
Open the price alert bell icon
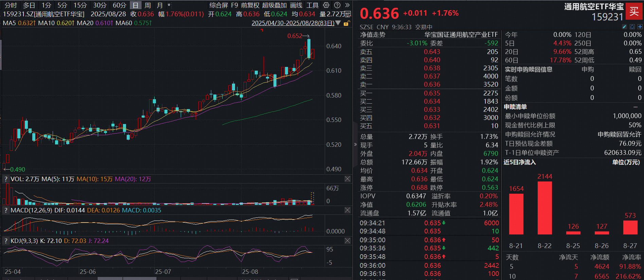coord(632,27)
